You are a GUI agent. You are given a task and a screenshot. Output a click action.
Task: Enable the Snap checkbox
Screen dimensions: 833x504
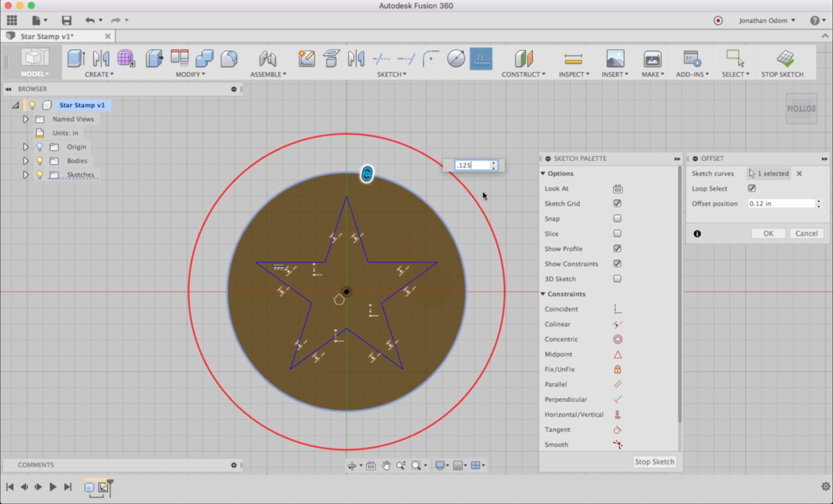[617, 218]
